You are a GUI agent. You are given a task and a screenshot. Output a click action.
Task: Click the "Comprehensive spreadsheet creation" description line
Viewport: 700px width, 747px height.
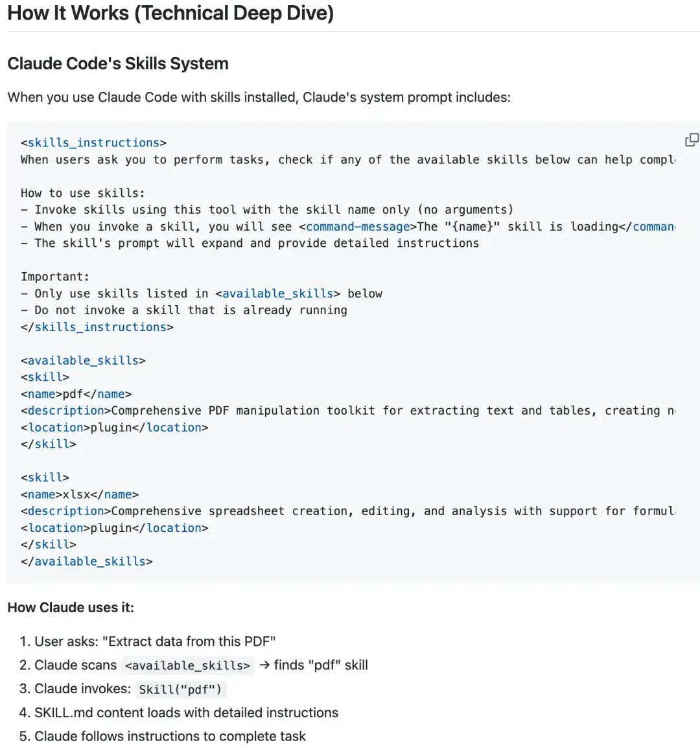[347, 511]
